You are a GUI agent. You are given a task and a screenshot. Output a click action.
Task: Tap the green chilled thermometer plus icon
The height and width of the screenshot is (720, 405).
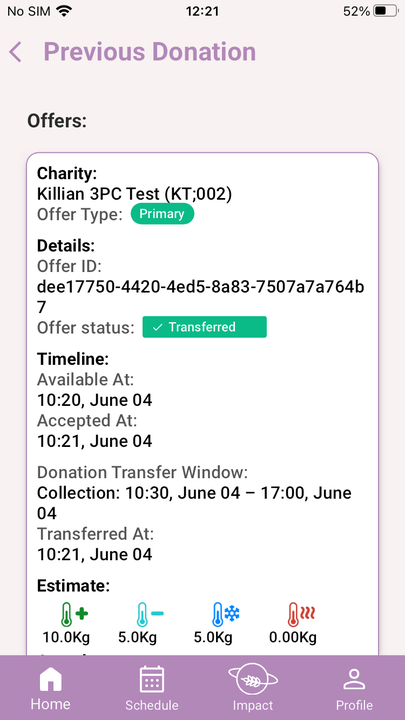click(x=74, y=614)
